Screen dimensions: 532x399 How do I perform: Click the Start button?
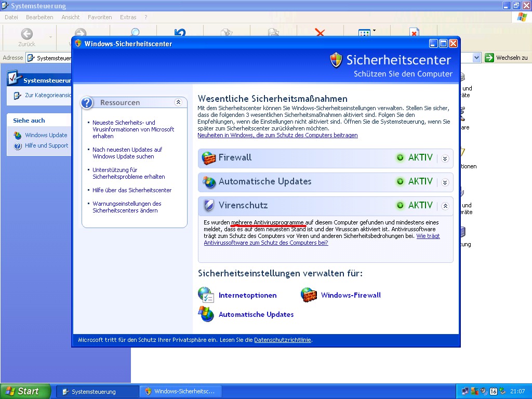tap(25, 391)
